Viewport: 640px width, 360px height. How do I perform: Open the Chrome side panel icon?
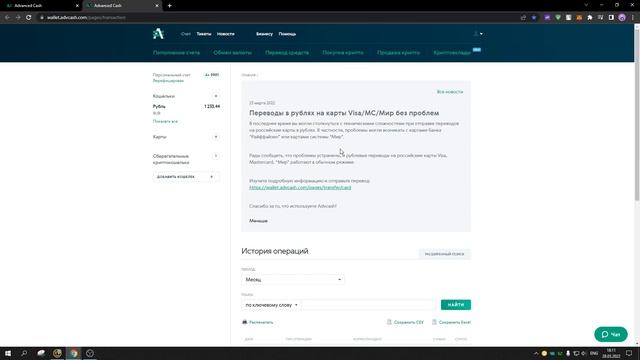(x=611, y=18)
